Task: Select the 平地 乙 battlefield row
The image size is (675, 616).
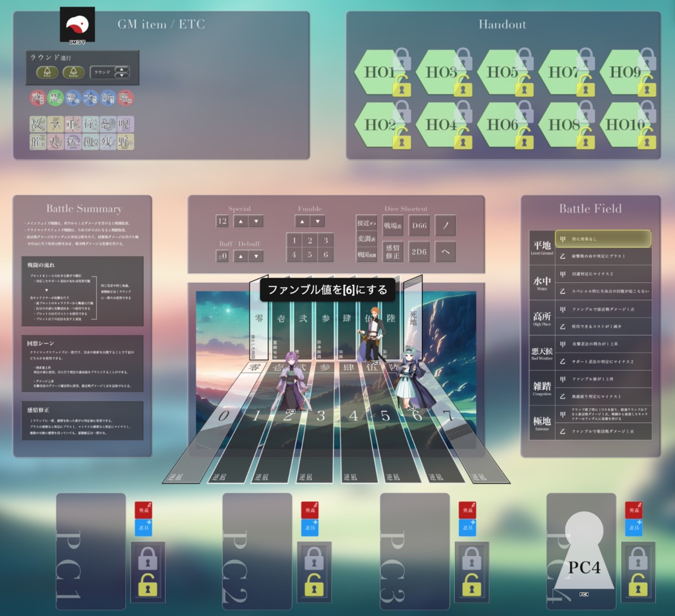Action: click(x=603, y=257)
